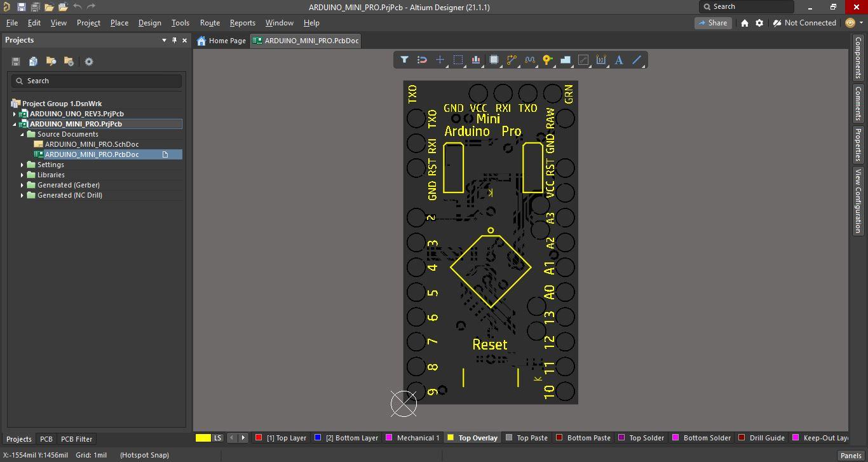Open system preferences gear at top right

pyautogui.click(x=759, y=23)
